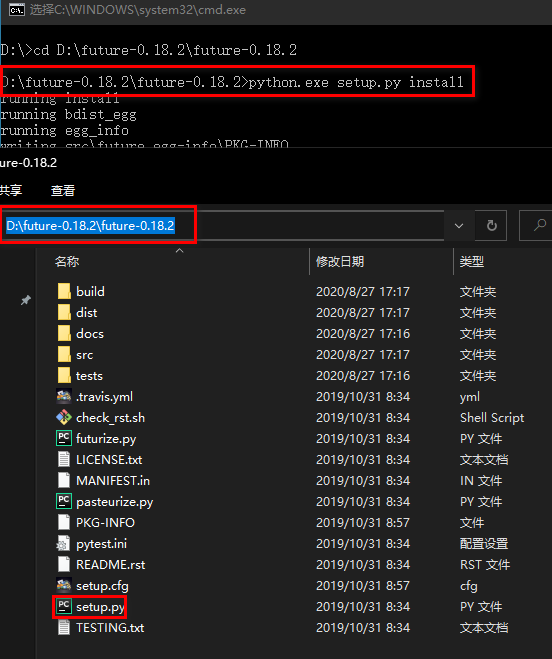Sort by 修改日期 column header
Viewport: 552px width, 659px height.
tap(340, 262)
